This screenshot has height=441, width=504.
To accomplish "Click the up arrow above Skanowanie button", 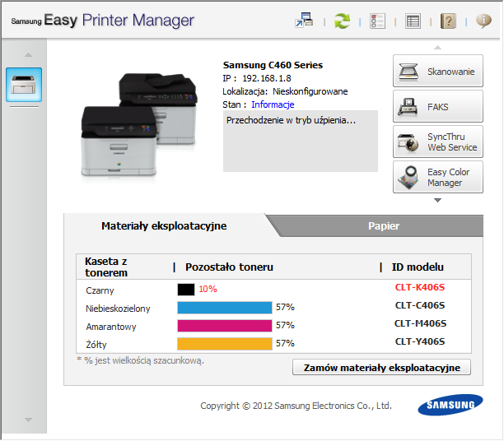I will (x=437, y=48).
